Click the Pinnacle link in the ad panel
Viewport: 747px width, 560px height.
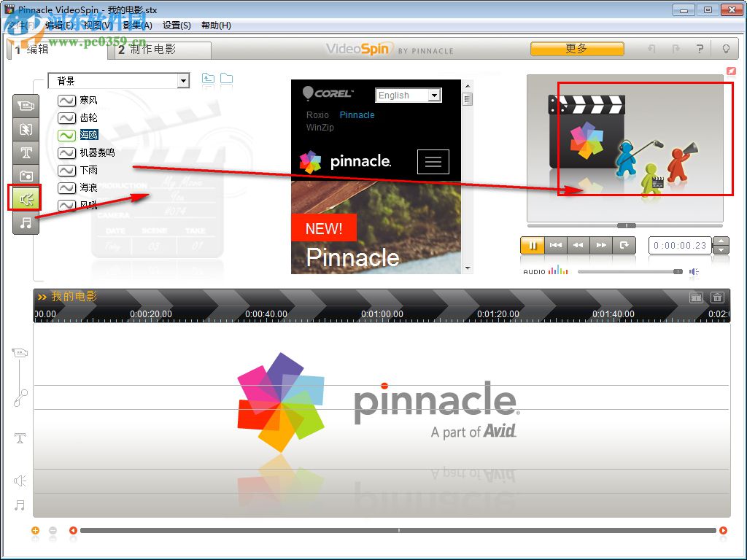(357, 114)
